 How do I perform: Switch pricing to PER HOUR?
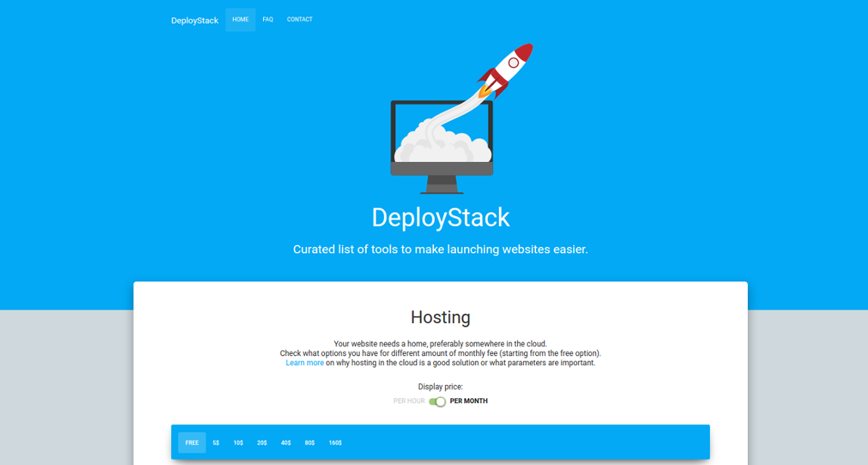(x=409, y=401)
